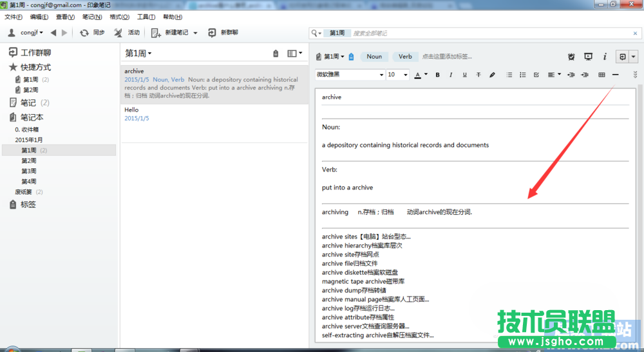Click the Noun tag on the note
Image resolution: width=644 pixels, height=352 pixels.
(x=374, y=57)
